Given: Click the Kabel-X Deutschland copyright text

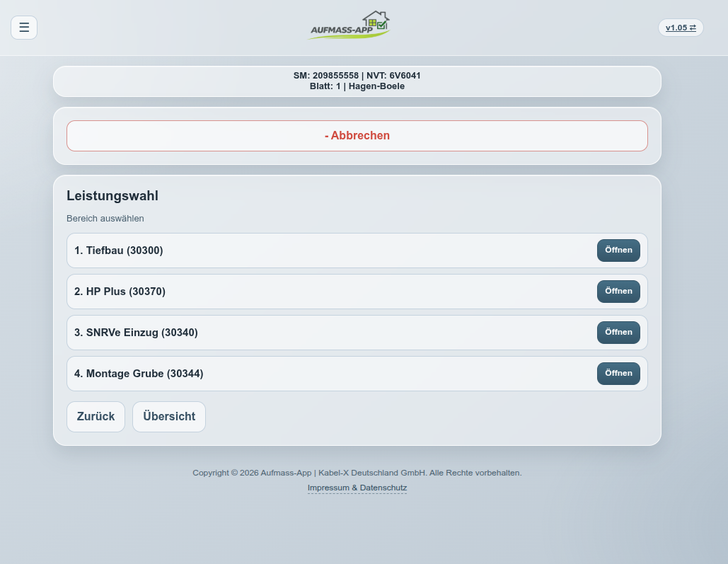Looking at the screenshot, I should pos(357,473).
